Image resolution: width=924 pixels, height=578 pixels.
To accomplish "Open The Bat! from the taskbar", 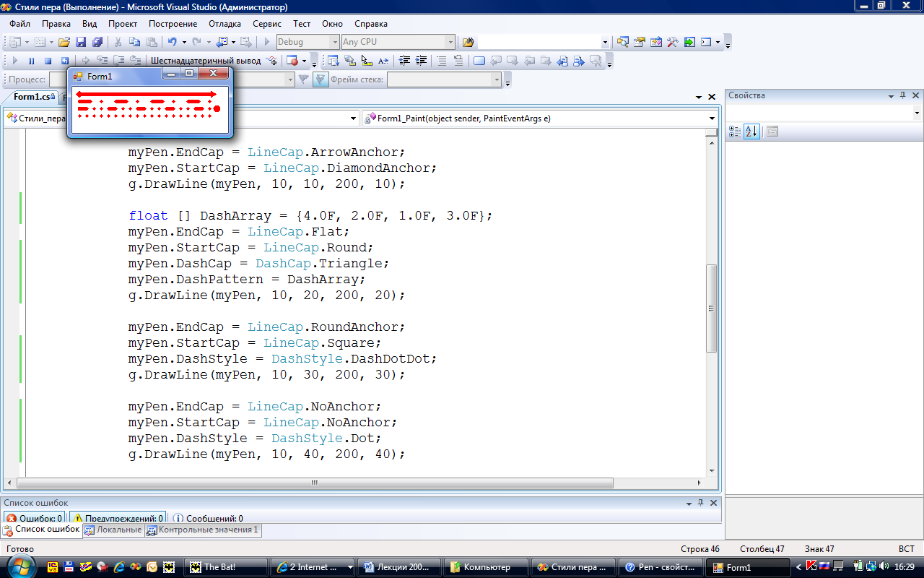I will pos(226,567).
